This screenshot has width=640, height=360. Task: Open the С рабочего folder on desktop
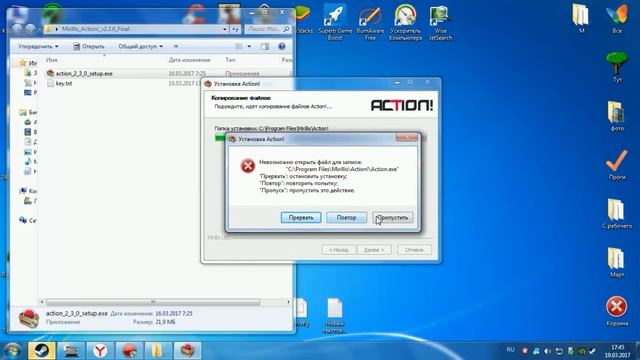(x=617, y=213)
